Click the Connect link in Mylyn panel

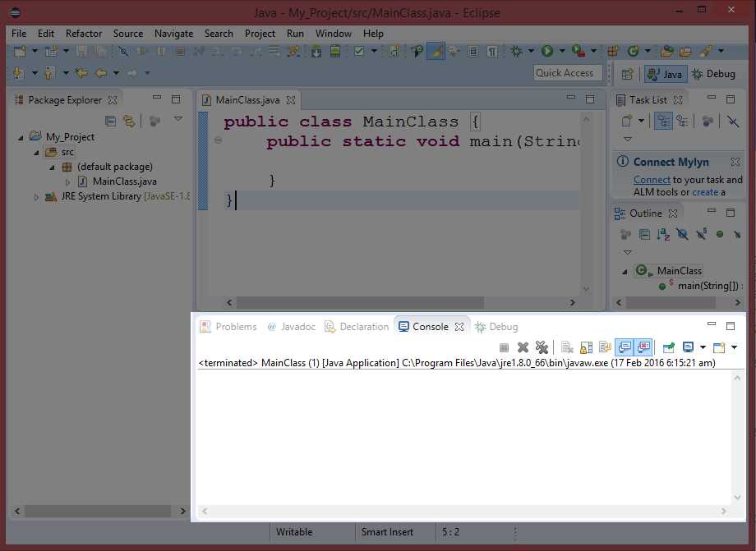click(x=652, y=180)
